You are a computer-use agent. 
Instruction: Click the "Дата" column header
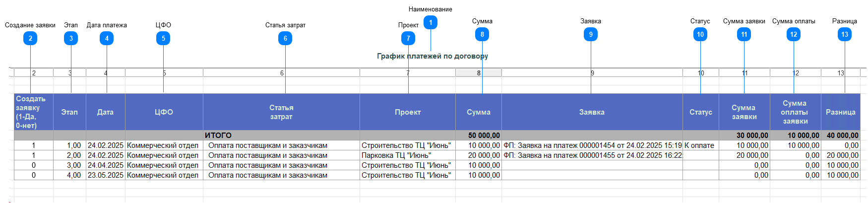(106, 112)
